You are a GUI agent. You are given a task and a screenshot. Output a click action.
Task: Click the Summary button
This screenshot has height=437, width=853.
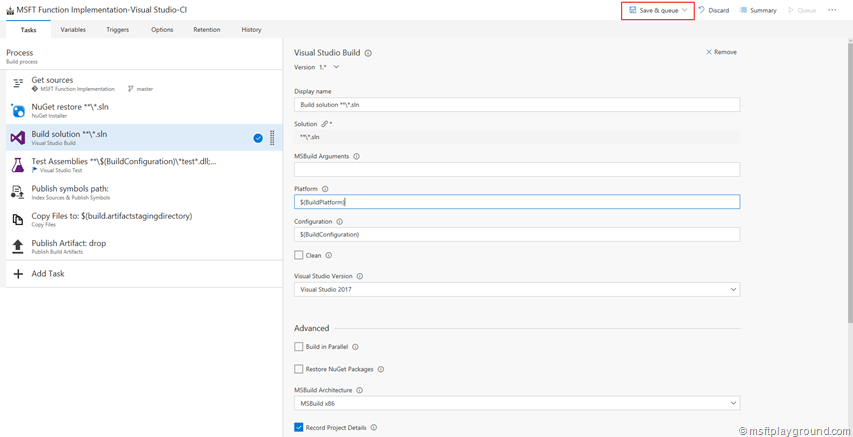point(758,10)
